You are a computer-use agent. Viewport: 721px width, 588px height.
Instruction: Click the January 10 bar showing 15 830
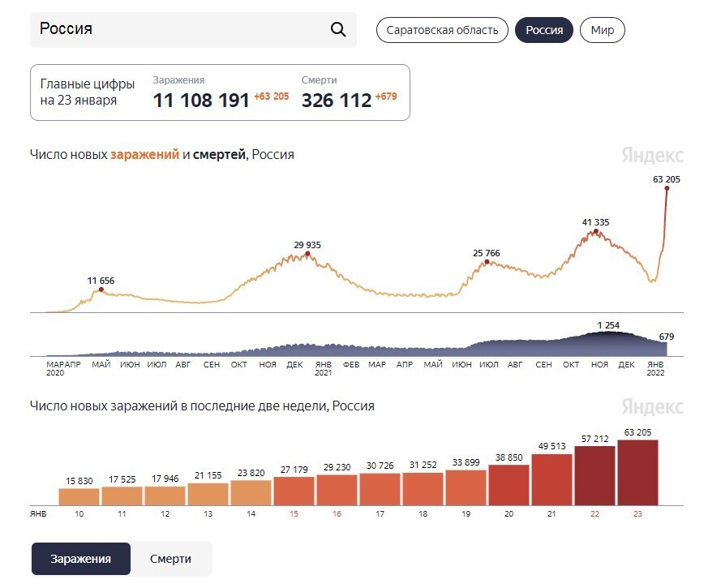[x=79, y=496]
